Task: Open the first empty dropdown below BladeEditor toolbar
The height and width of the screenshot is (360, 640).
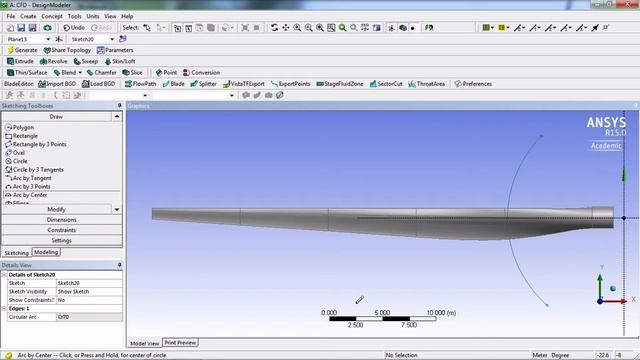Action: [145, 95]
